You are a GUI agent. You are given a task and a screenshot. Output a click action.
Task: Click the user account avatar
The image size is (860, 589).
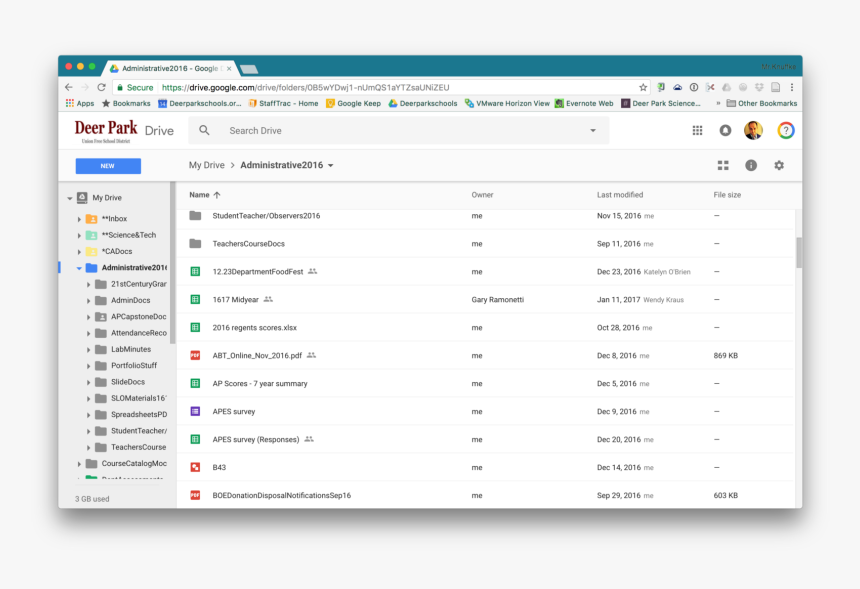pos(753,130)
